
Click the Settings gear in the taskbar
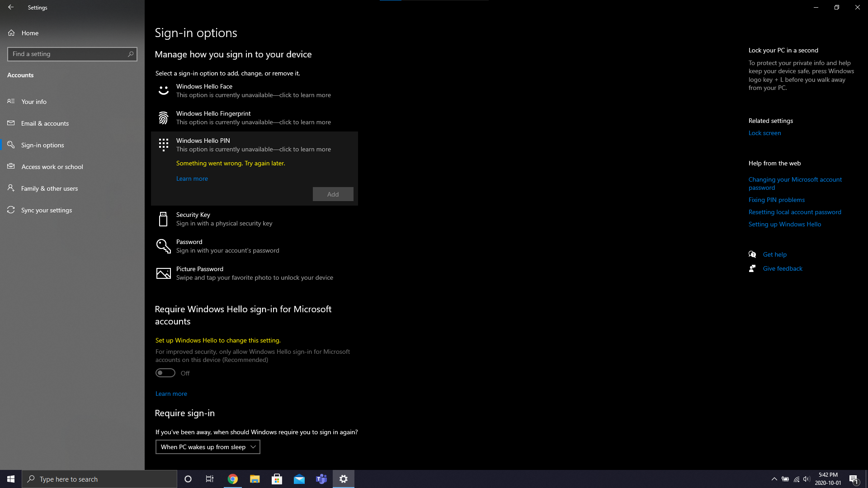tap(344, 479)
